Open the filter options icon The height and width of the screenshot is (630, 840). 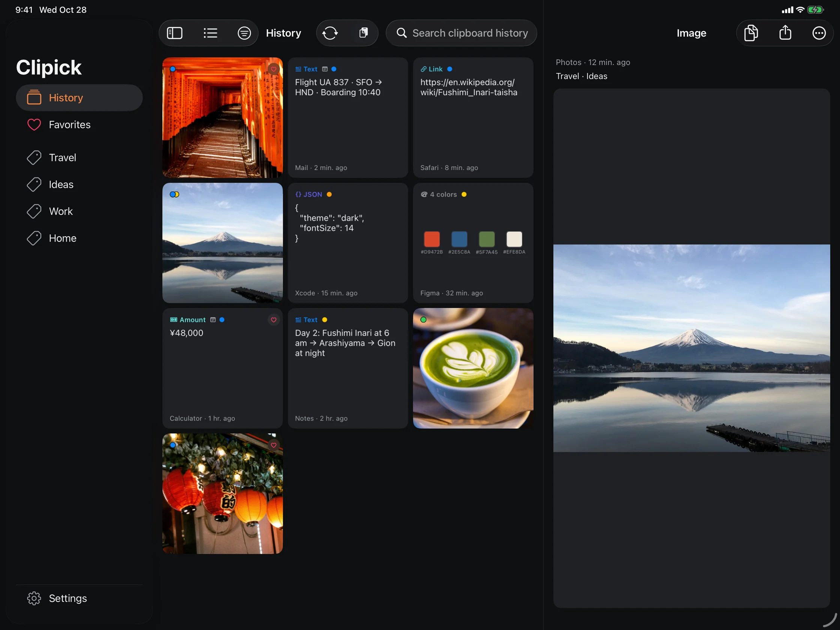[244, 33]
